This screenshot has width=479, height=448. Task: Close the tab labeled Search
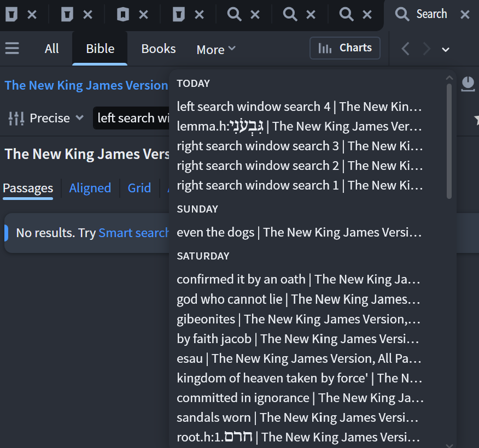pyautogui.click(x=465, y=14)
